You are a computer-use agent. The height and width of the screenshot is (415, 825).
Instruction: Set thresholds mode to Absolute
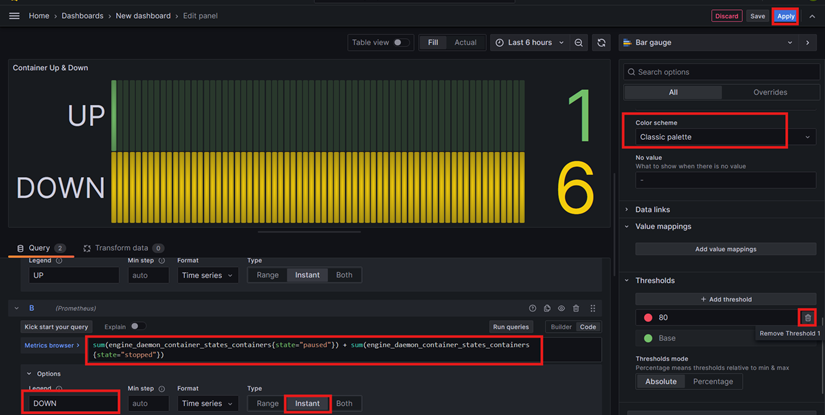point(661,381)
